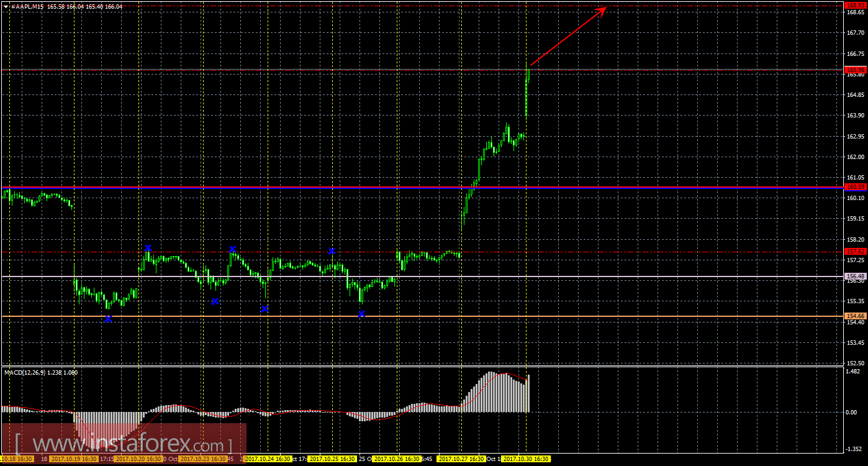Select the 162.00 value on price scale

(856, 157)
